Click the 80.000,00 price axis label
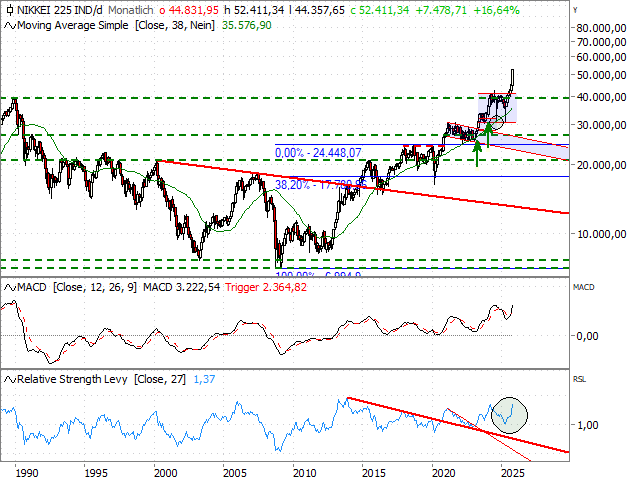The image size is (640, 480). tap(601, 28)
